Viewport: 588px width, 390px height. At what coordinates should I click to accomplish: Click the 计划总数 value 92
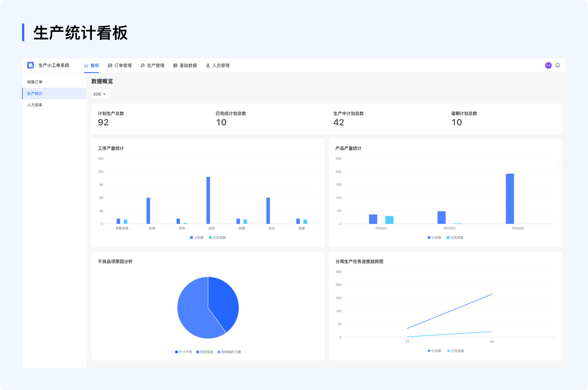tap(103, 122)
